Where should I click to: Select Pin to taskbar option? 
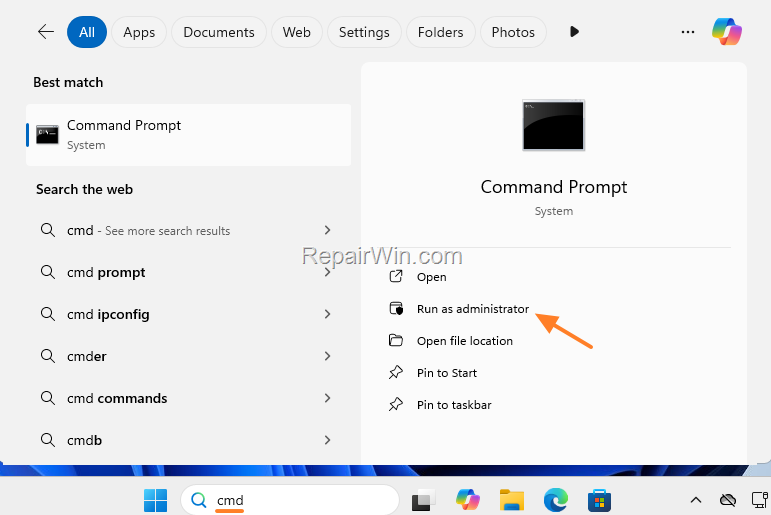pyautogui.click(x=453, y=405)
